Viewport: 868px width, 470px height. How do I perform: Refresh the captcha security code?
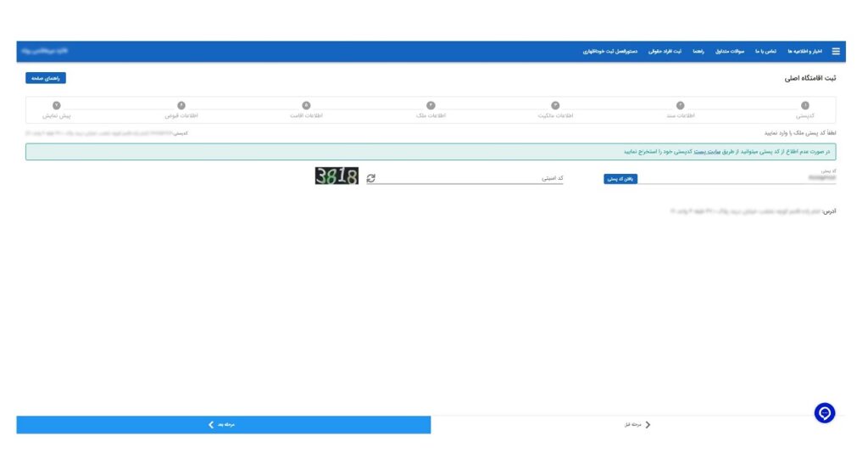pos(370,179)
